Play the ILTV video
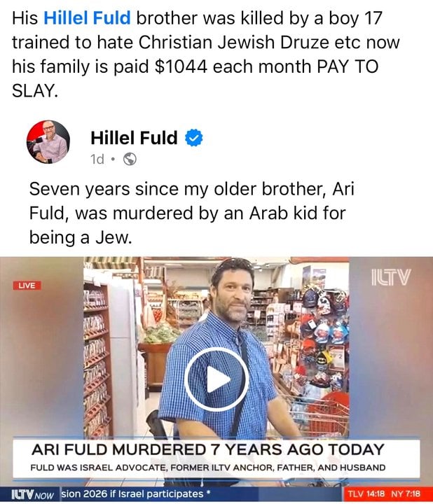 pos(216,379)
